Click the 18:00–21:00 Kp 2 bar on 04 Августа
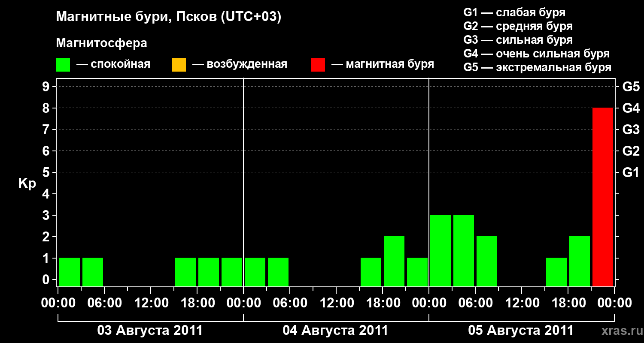 coord(394,261)
